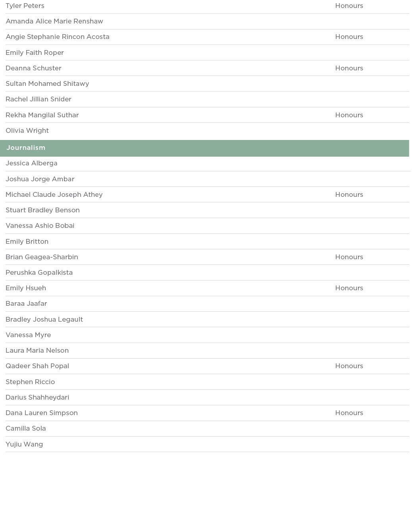
Task: Select the Sultan Mohamed Shitawy entry
Action: [x=47, y=84]
